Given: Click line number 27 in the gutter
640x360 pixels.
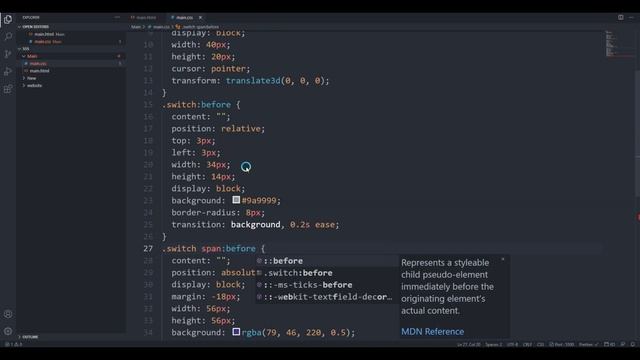Looking at the screenshot, I should [148, 249].
